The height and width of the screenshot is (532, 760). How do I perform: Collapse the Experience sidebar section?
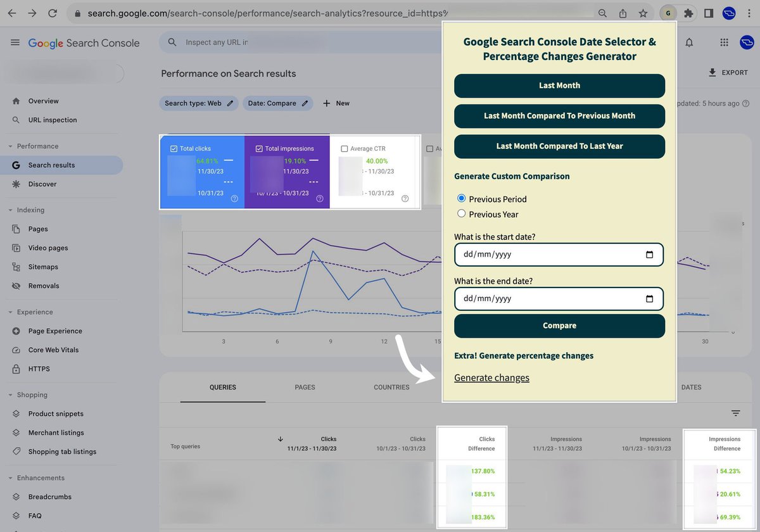click(x=9, y=312)
